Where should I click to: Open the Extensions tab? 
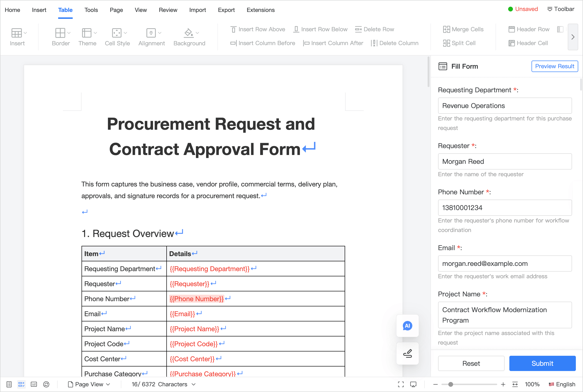point(260,10)
